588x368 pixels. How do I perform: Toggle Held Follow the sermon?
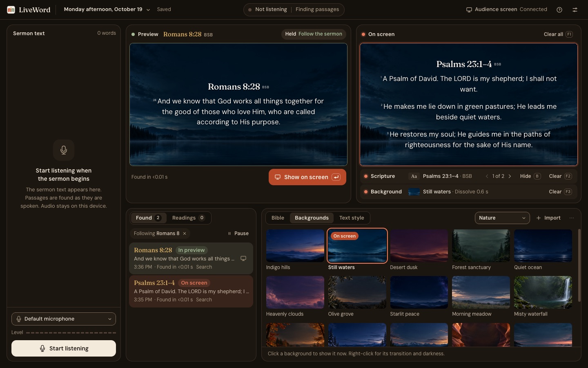[x=314, y=34]
